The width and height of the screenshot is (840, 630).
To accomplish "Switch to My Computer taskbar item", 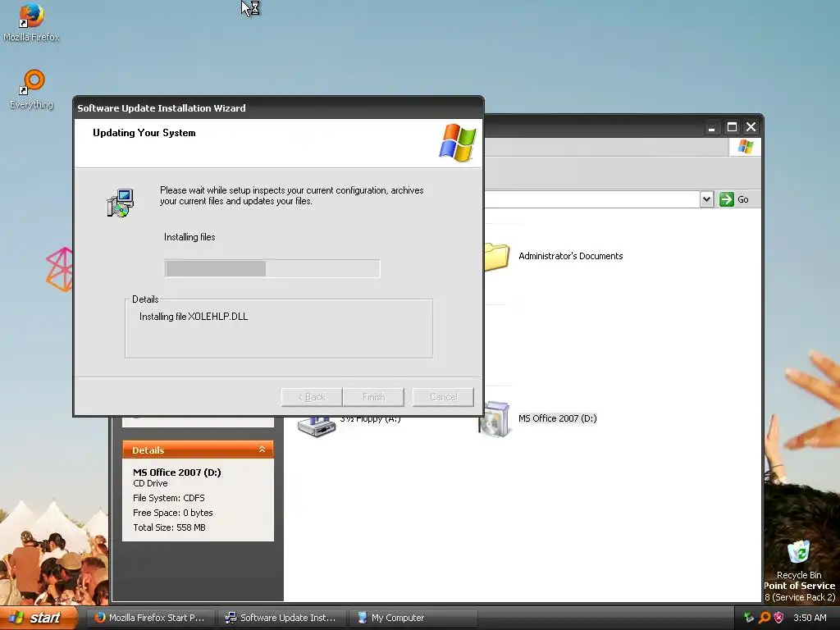I will point(413,618).
